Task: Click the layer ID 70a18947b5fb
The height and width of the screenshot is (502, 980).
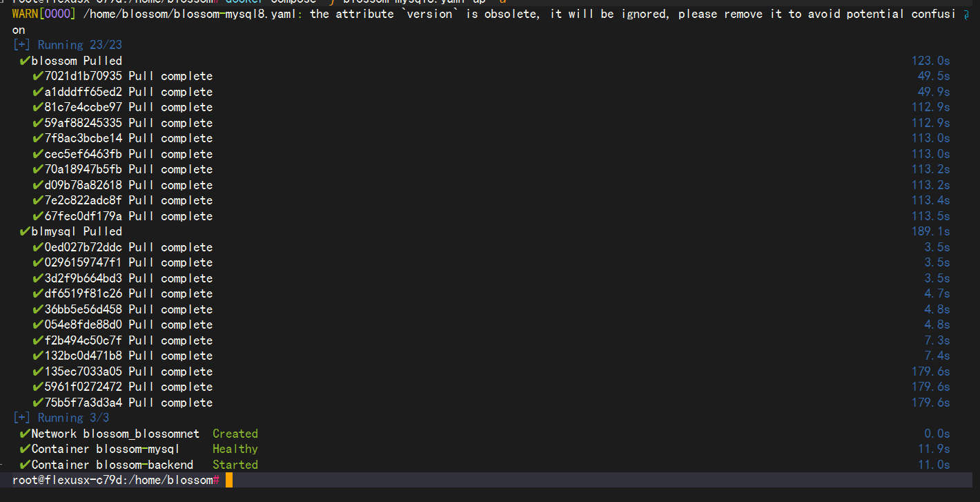Action: 84,169
